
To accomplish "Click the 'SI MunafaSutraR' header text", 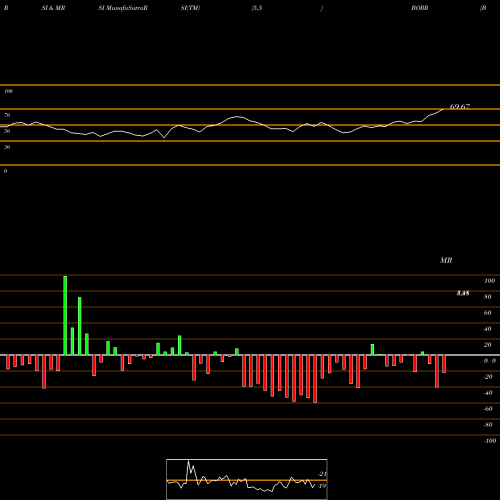I will click(123, 8).
